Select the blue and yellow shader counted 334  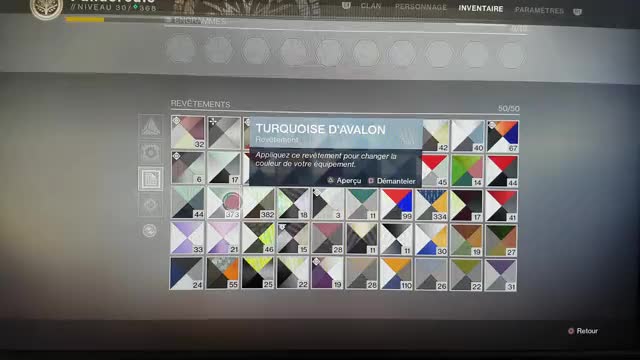point(432,205)
